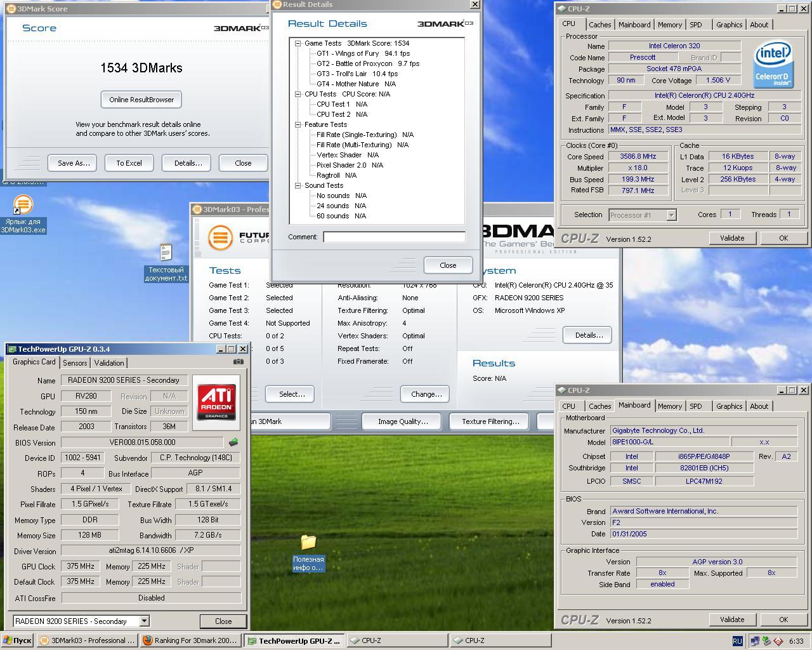Open Memory tab in upper CPU-Z window
The image size is (812, 650).
[x=670, y=25]
